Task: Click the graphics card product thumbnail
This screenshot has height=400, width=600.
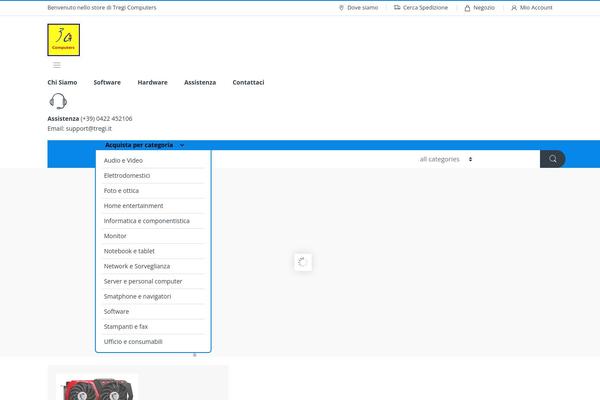Action: pos(97,387)
